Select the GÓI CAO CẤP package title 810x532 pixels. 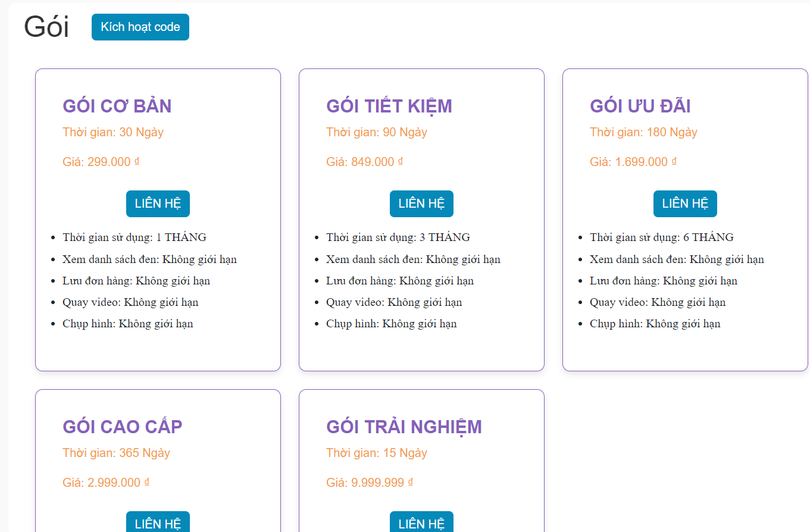click(x=123, y=427)
